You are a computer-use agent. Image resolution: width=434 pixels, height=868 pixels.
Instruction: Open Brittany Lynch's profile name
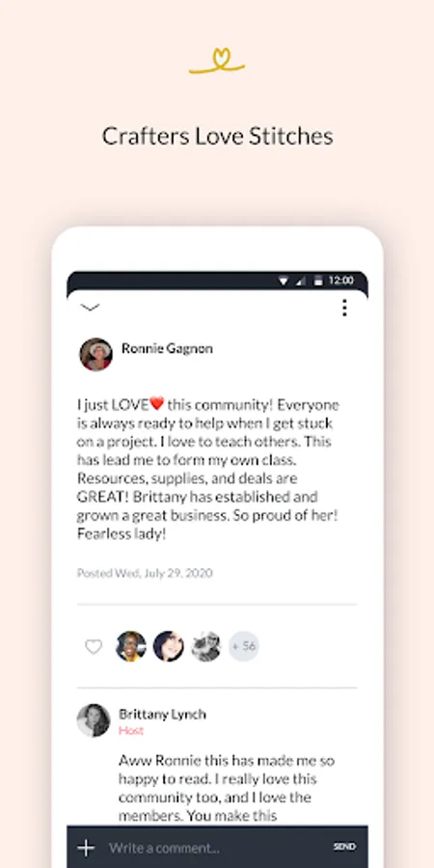162,715
